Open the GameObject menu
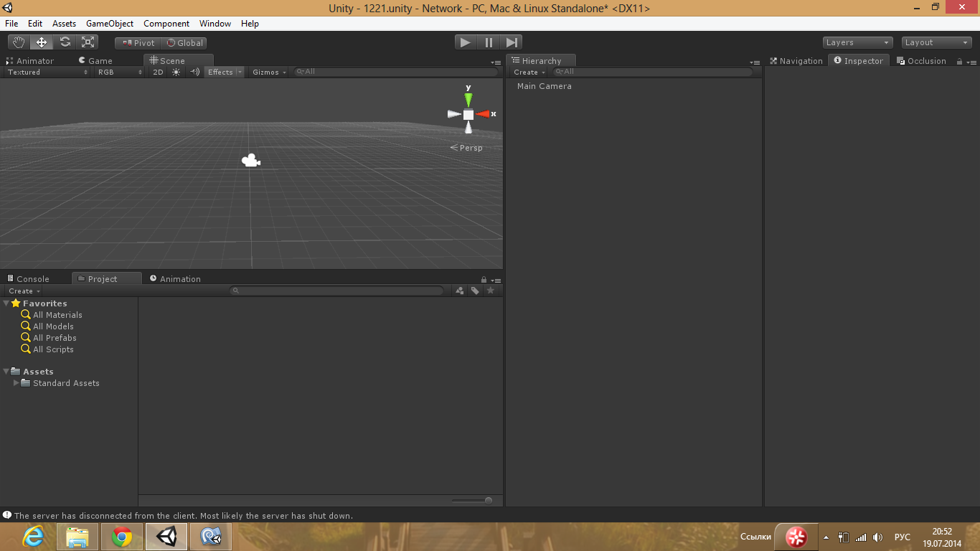The width and height of the screenshot is (980, 551). coord(110,24)
